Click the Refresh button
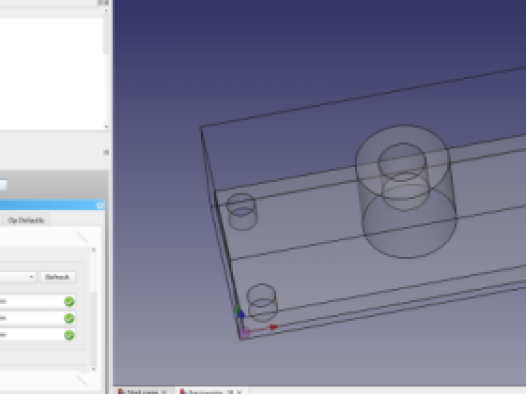This screenshot has height=394, width=526. 57,277
